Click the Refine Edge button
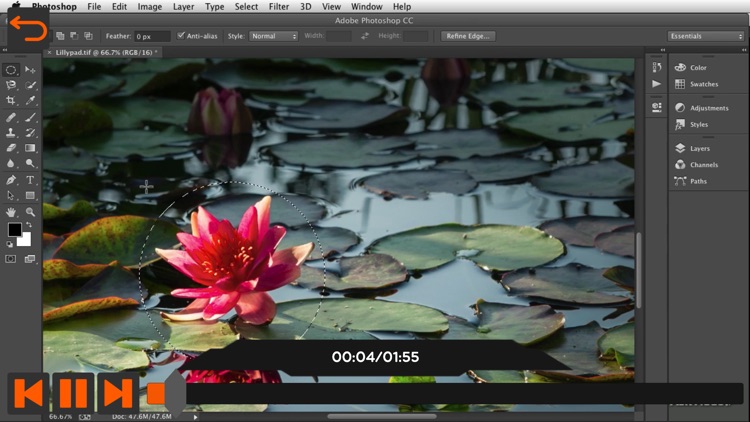 pos(467,36)
